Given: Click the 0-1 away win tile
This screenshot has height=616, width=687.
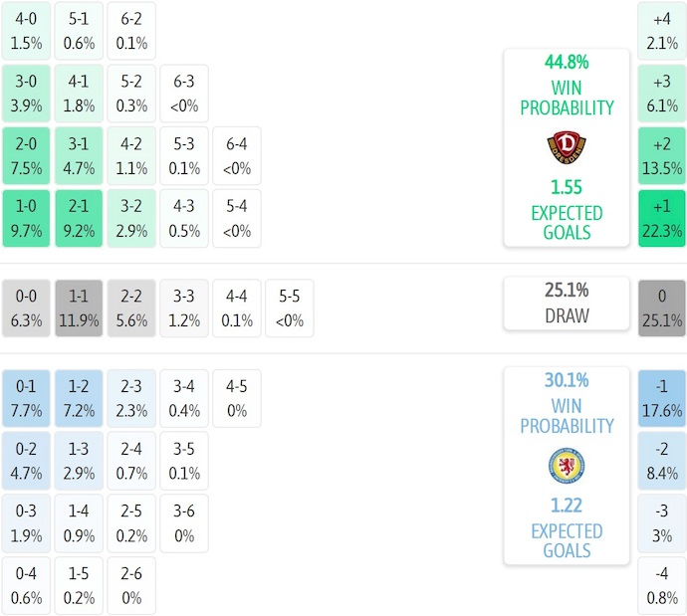Looking at the screenshot, I should tap(26, 398).
